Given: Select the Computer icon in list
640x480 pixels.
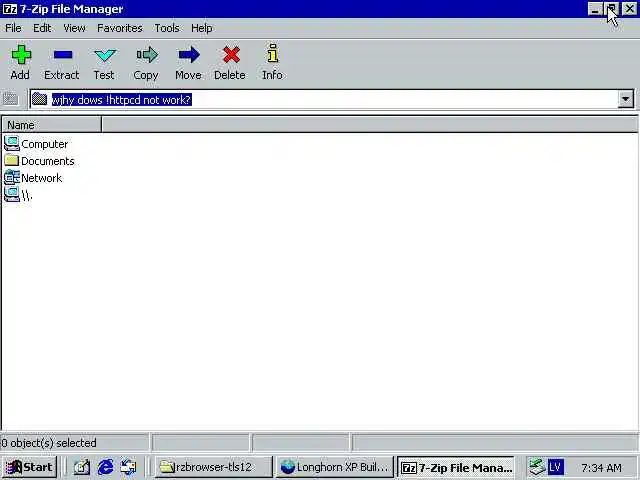Looking at the screenshot, I should (x=11, y=144).
